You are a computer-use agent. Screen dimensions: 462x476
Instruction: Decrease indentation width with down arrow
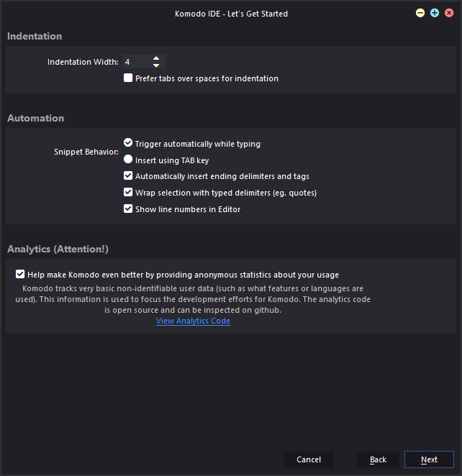(156, 65)
